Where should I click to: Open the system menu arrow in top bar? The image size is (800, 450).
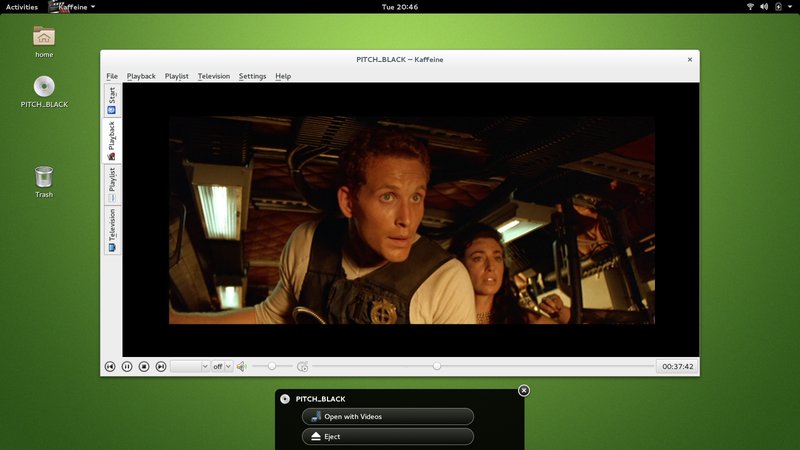789,7
